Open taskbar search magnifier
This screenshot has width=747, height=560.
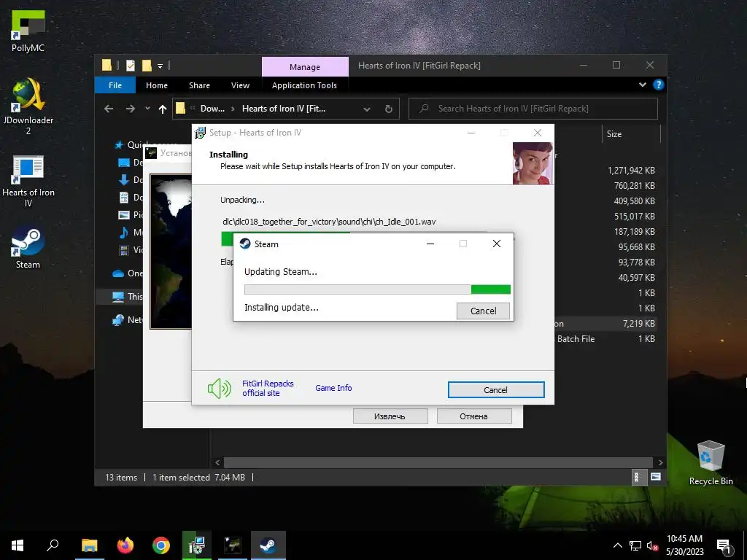click(53, 545)
